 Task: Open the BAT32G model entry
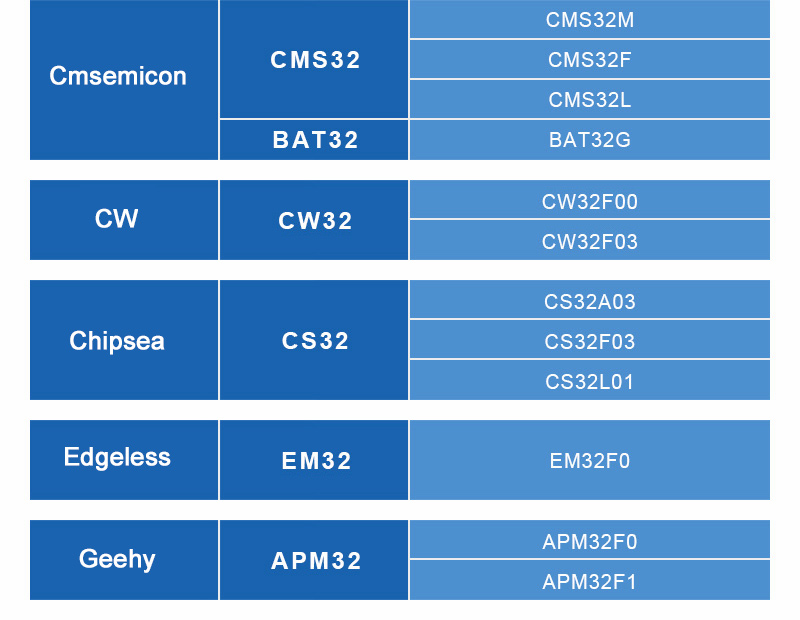[589, 140]
